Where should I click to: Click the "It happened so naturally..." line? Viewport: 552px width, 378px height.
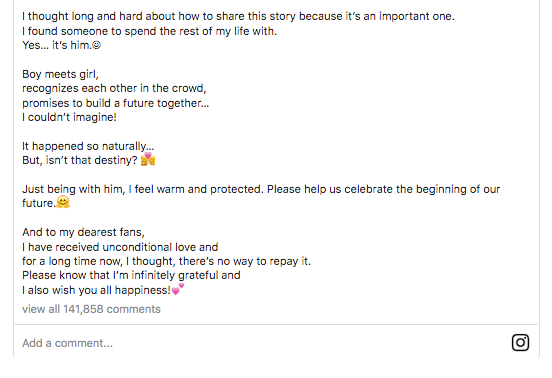coord(88,146)
